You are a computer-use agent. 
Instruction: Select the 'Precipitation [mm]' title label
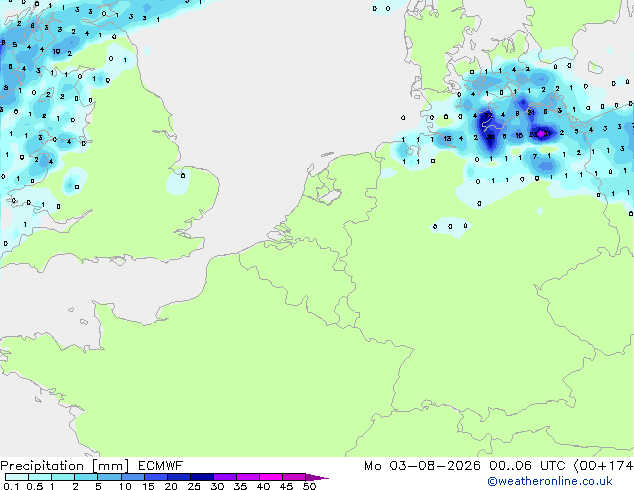[65, 466]
